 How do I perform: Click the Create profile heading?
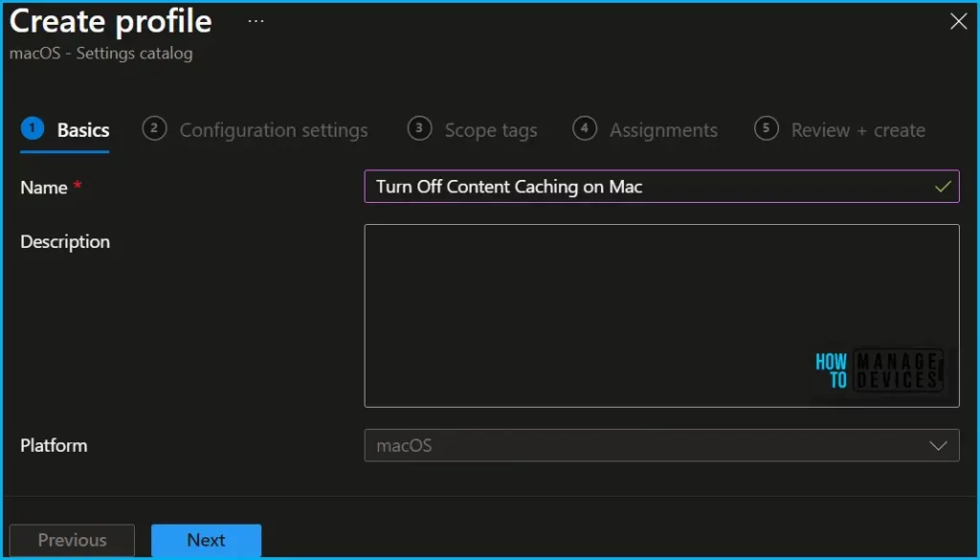111,22
